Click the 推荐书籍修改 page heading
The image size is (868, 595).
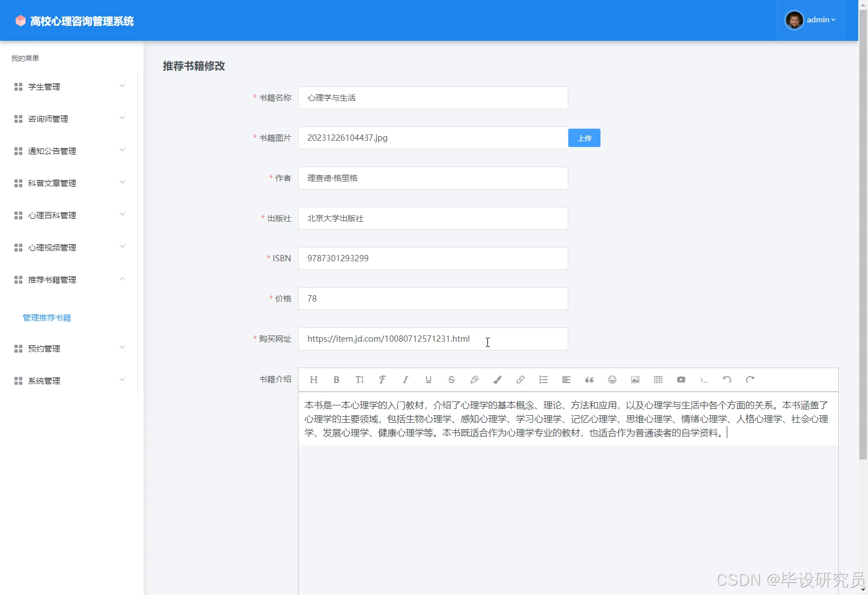[194, 66]
